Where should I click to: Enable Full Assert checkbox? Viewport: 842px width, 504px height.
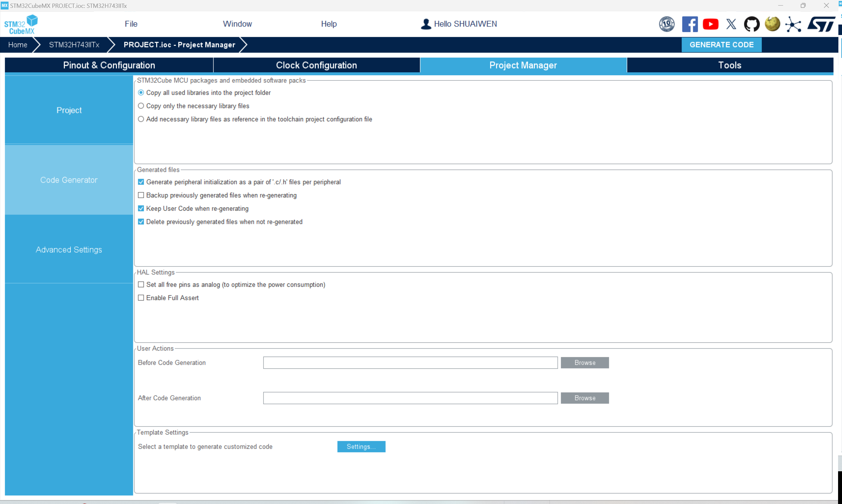[x=141, y=298]
